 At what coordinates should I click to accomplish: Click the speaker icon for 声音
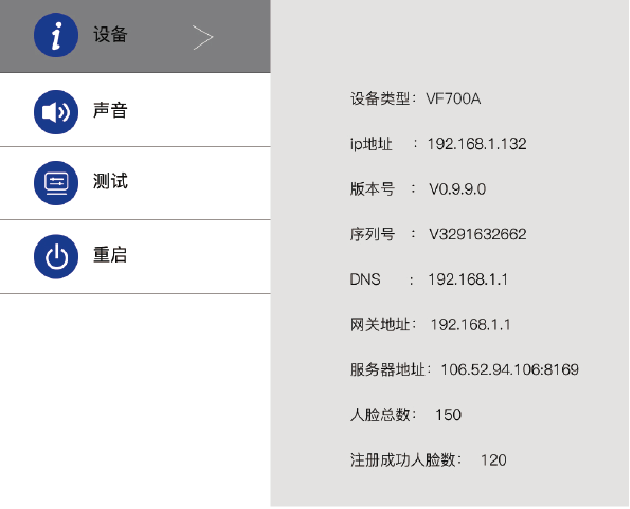click(55, 111)
